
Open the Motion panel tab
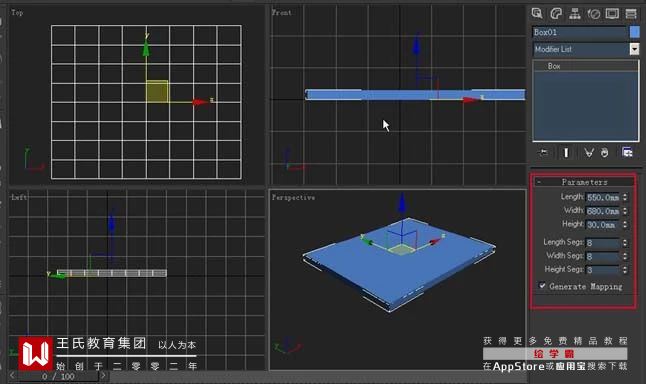click(x=594, y=13)
